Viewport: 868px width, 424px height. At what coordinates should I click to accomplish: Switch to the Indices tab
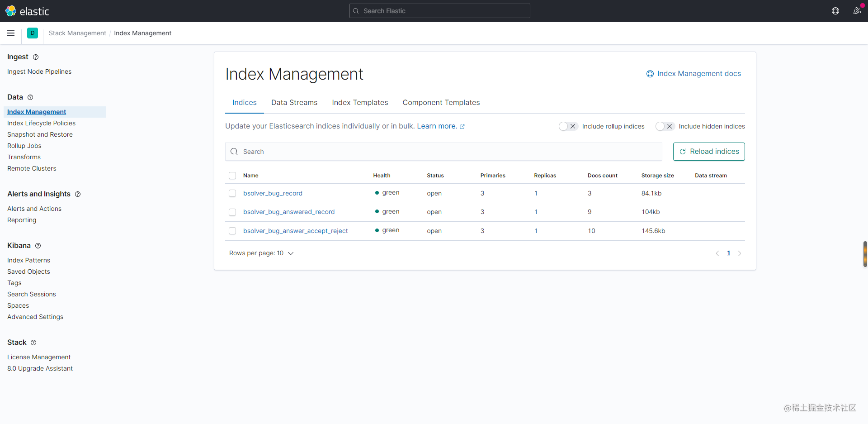[x=245, y=103]
